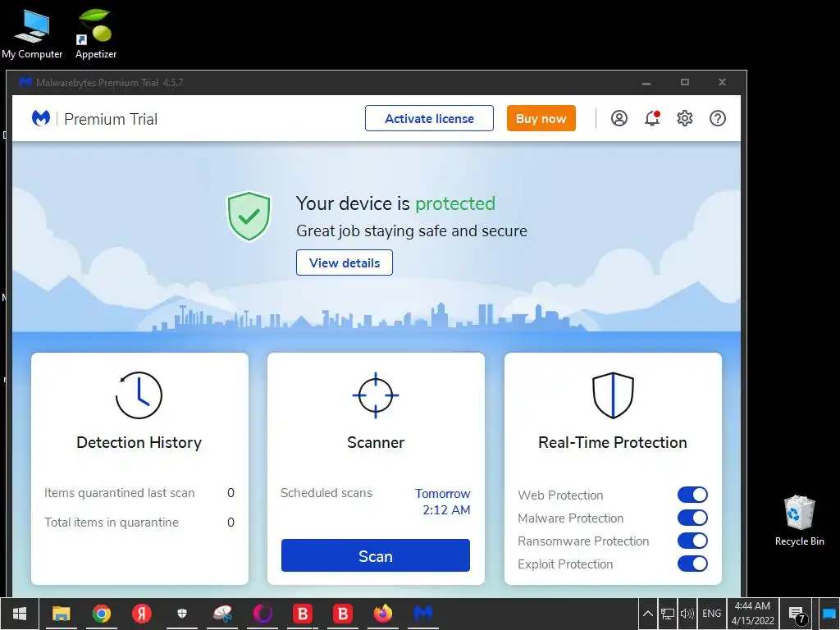Open the white shield security taskbar icon

click(x=182, y=614)
